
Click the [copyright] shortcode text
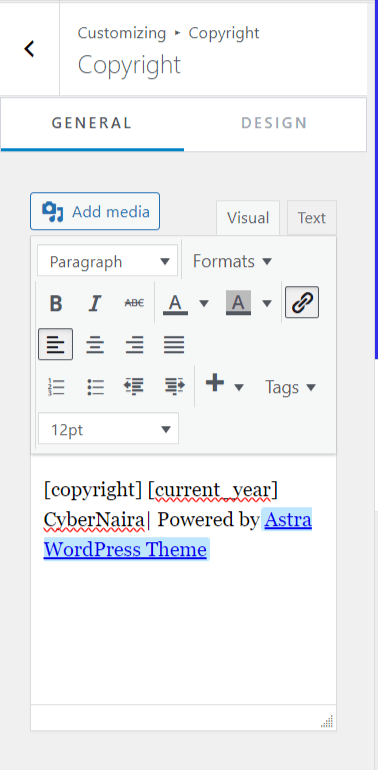pyautogui.click(x=93, y=490)
